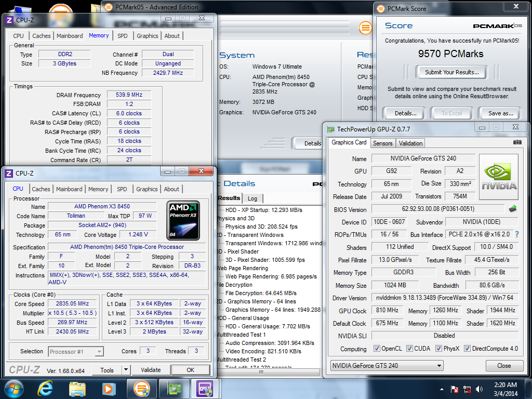532x399 pixels.
Task: Open the Processor #1 selection dropdown
Action: click(99, 352)
